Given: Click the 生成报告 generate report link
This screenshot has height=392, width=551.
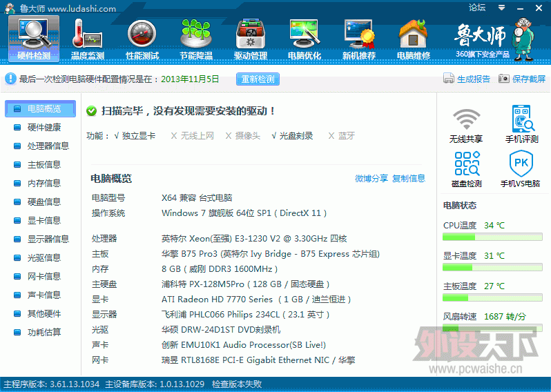Looking at the screenshot, I should pos(474,79).
